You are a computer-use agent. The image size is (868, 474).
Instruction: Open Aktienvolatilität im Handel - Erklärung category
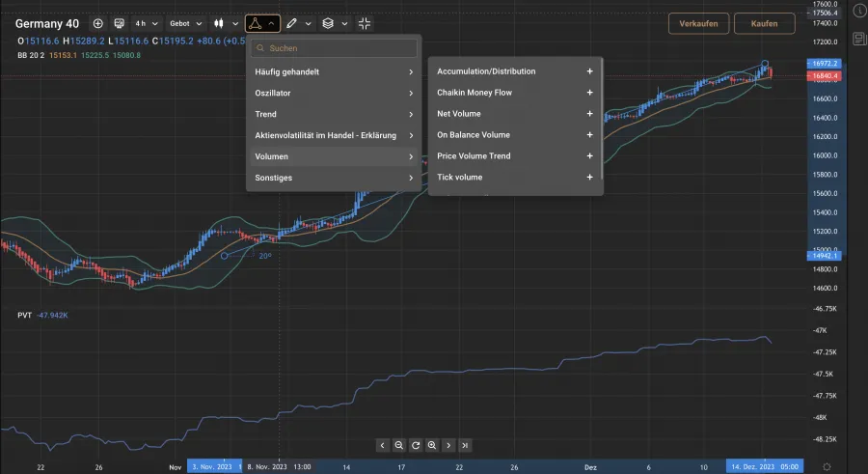coord(334,135)
